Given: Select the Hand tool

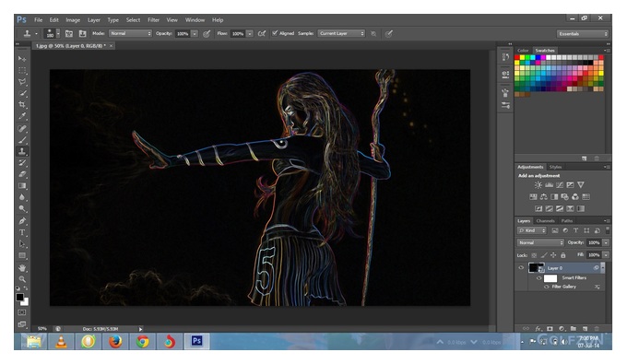Looking at the screenshot, I should coord(22,267).
